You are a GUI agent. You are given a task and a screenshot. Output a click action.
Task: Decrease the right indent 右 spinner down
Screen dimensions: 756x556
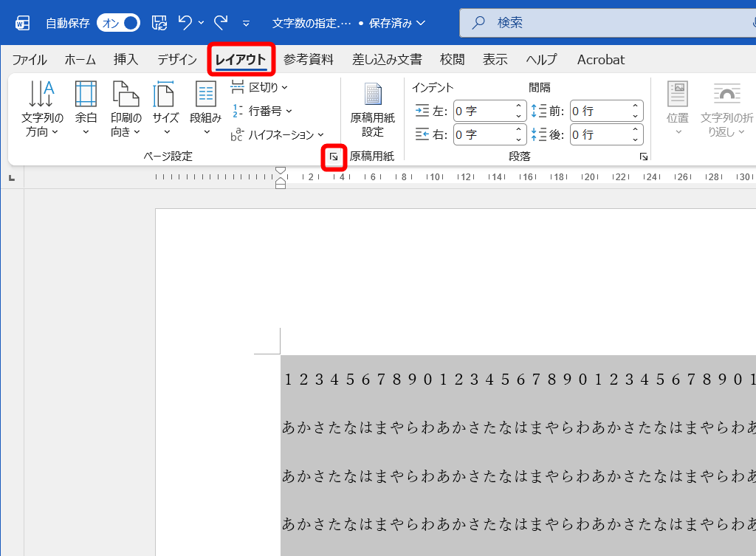click(518, 140)
